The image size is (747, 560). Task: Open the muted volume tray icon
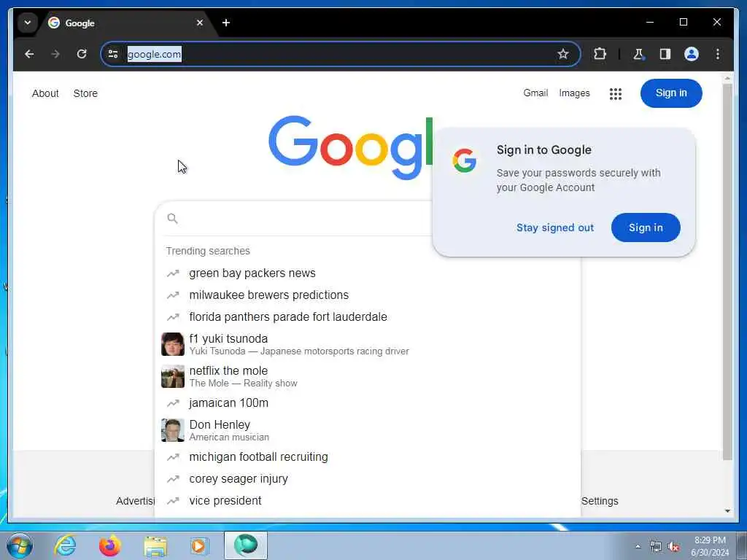pos(673,547)
